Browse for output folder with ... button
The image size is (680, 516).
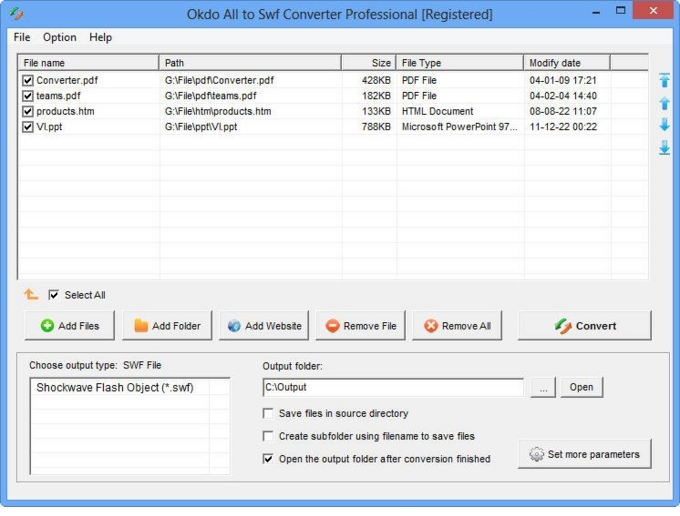pos(543,387)
